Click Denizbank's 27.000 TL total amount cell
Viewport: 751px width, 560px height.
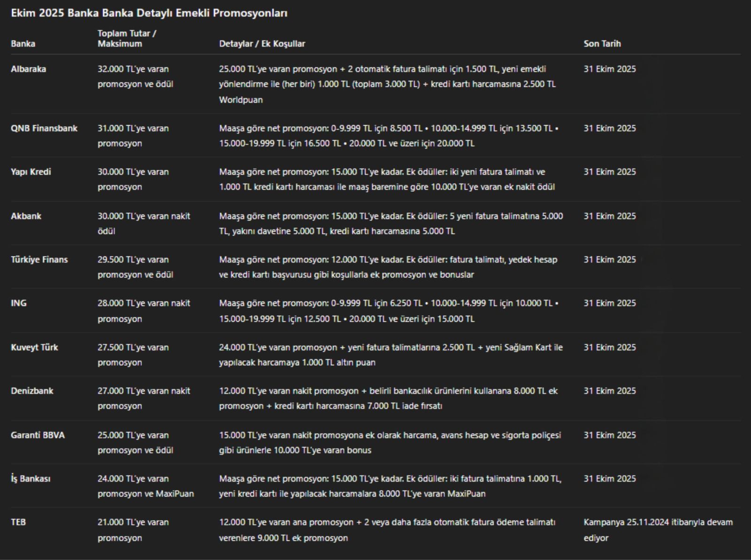[x=144, y=398]
